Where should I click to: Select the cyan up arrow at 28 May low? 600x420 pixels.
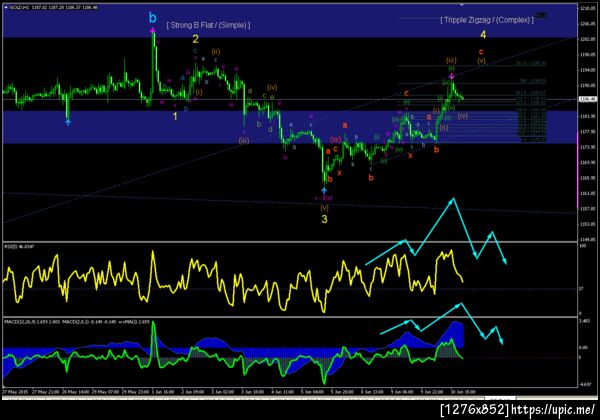[68, 122]
